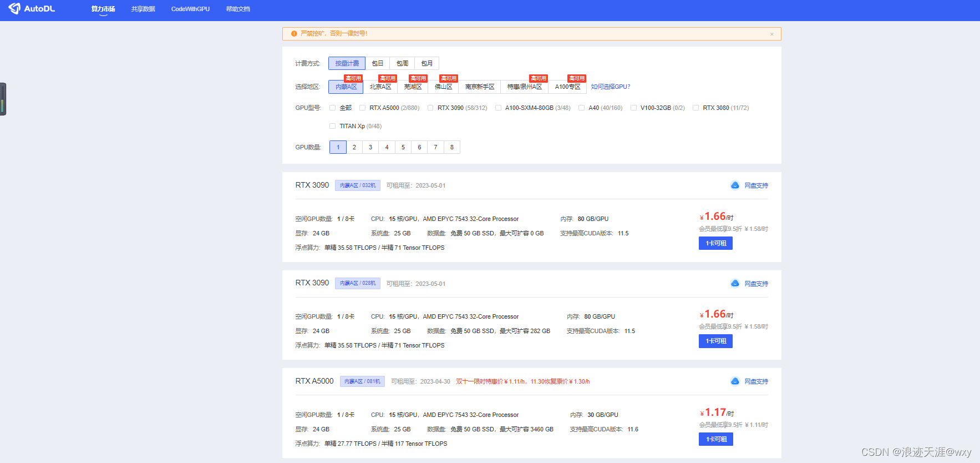Image resolution: width=980 pixels, height=463 pixels.
Task: Set GPU count to 5
Action: click(403, 147)
